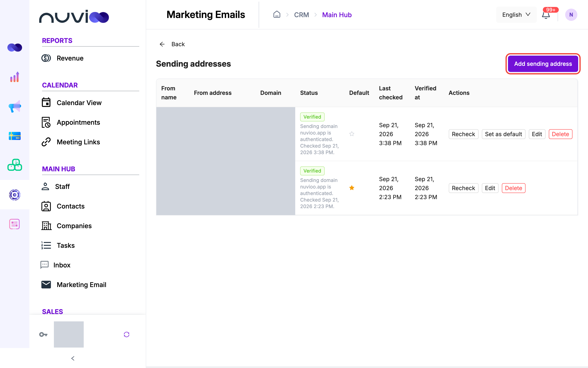Open the pink document list icon in the rail

(x=14, y=224)
